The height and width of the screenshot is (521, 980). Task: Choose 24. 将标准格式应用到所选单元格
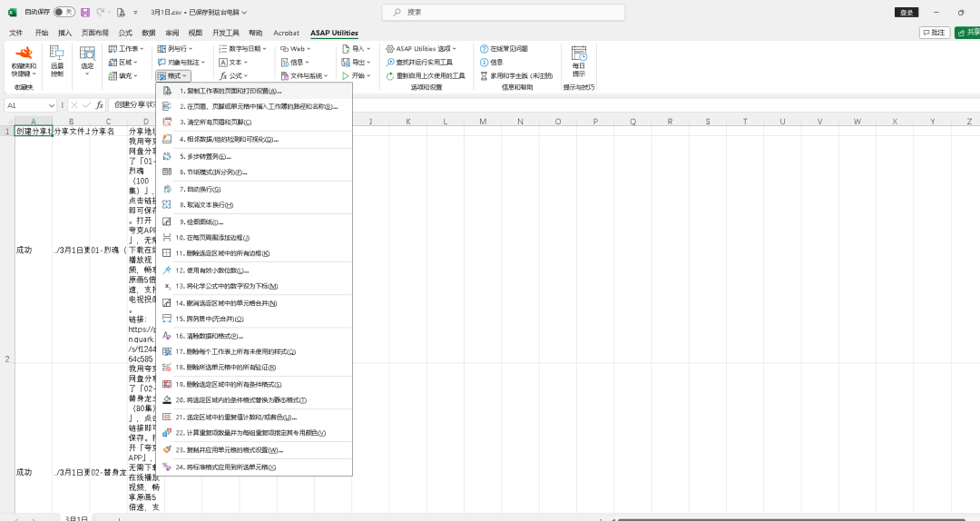254,467
